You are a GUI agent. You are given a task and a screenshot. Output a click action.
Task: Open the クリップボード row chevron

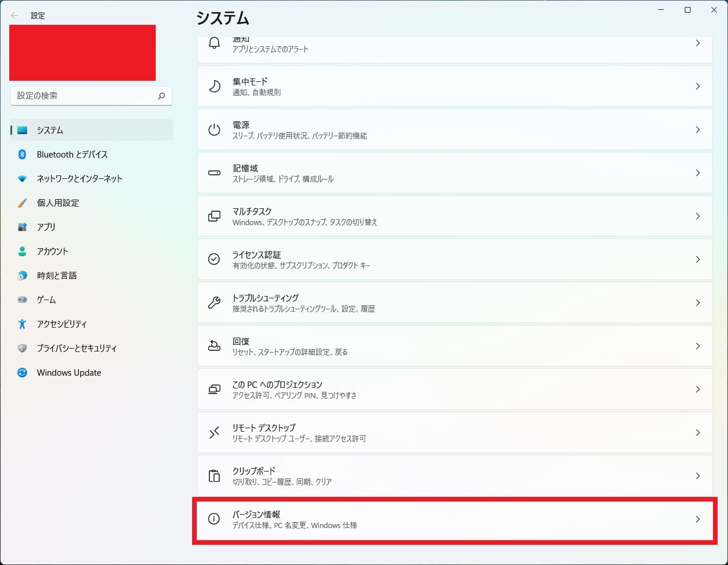(697, 476)
